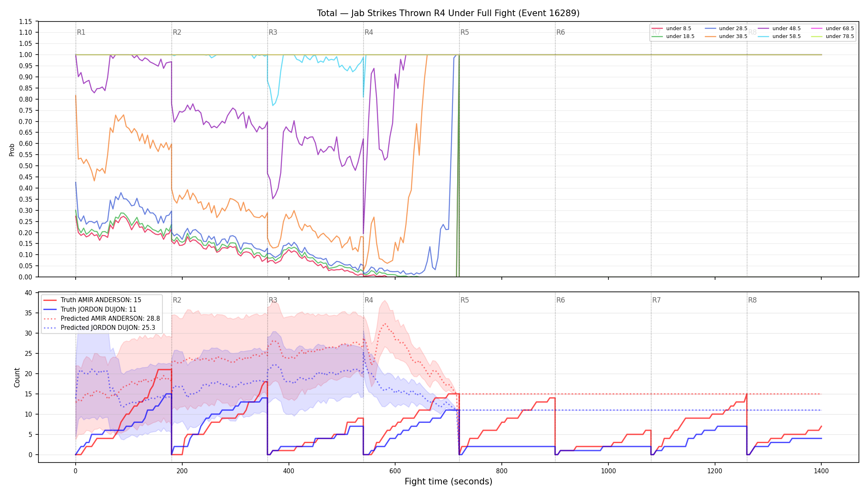This screenshot has width=868, height=496.
Task: Click the 'Prob' y-axis label
Action: coord(12,150)
